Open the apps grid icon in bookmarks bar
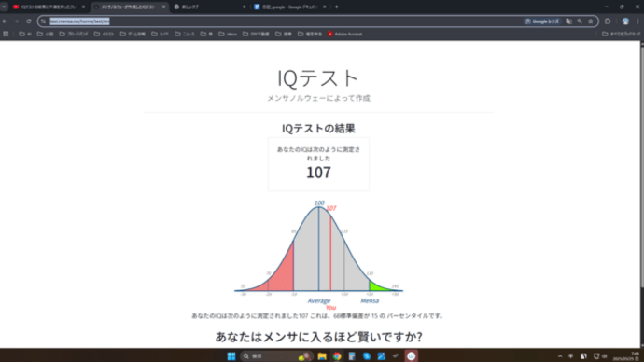Image resolution: width=644 pixels, height=362 pixels. click(x=6, y=35)
